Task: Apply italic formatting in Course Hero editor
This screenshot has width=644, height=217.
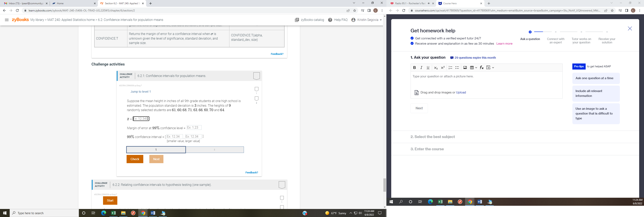Action: [x=421, y=68]
